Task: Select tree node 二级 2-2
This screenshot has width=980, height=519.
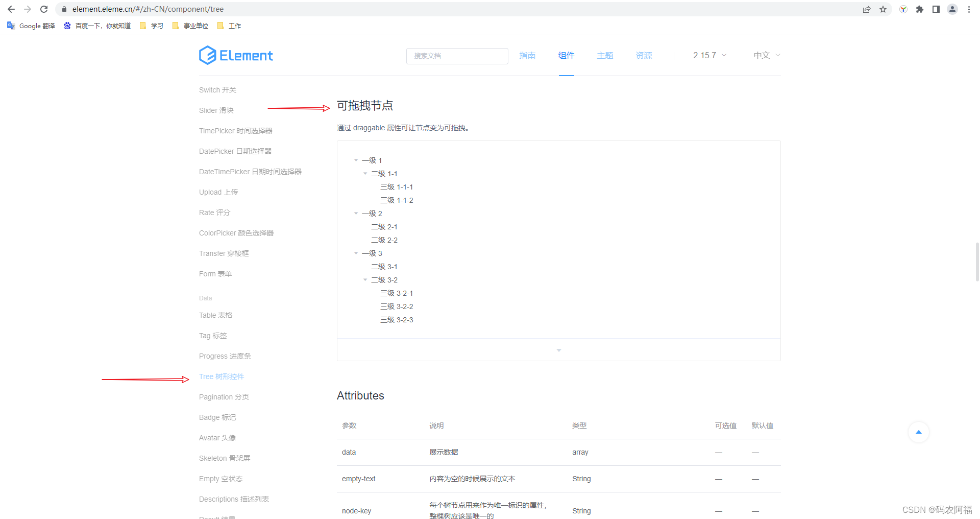Action: point(384,240)
